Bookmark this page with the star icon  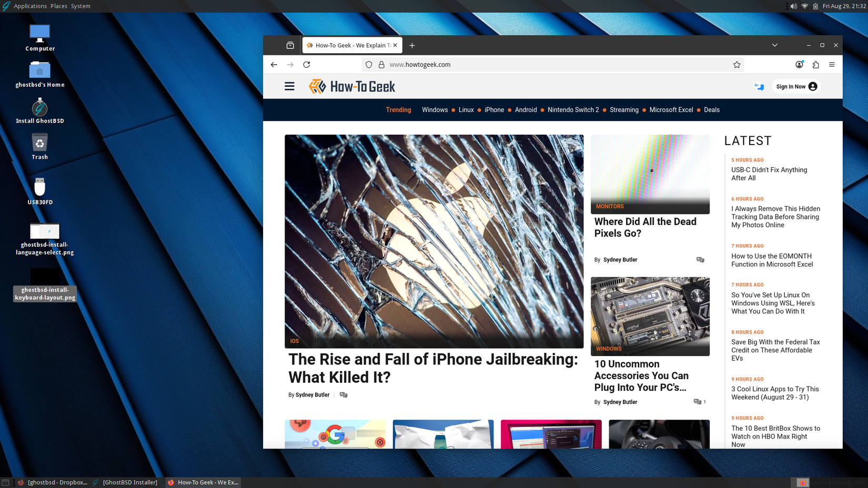(737, 64)
